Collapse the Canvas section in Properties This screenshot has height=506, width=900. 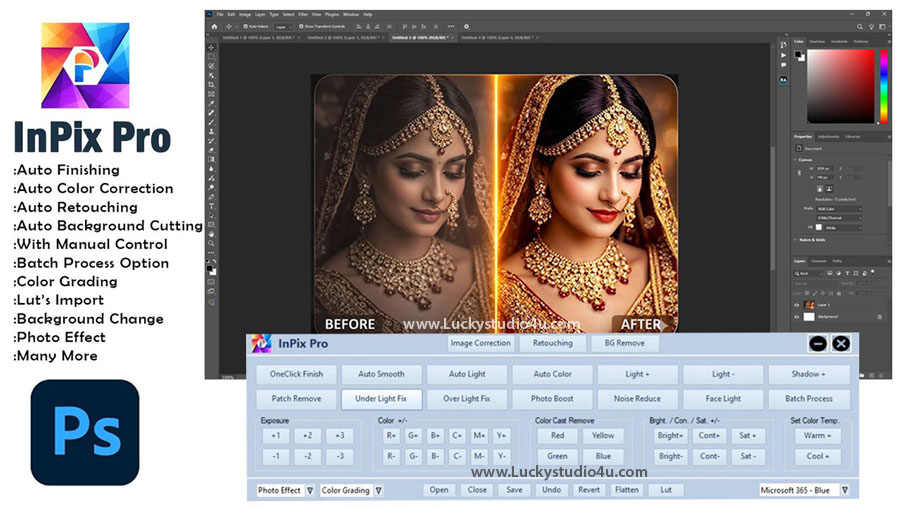[796, 159]
